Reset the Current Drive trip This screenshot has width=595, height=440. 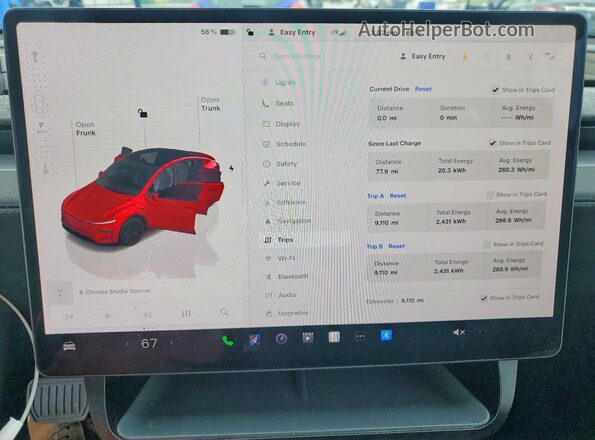point(423,89)
